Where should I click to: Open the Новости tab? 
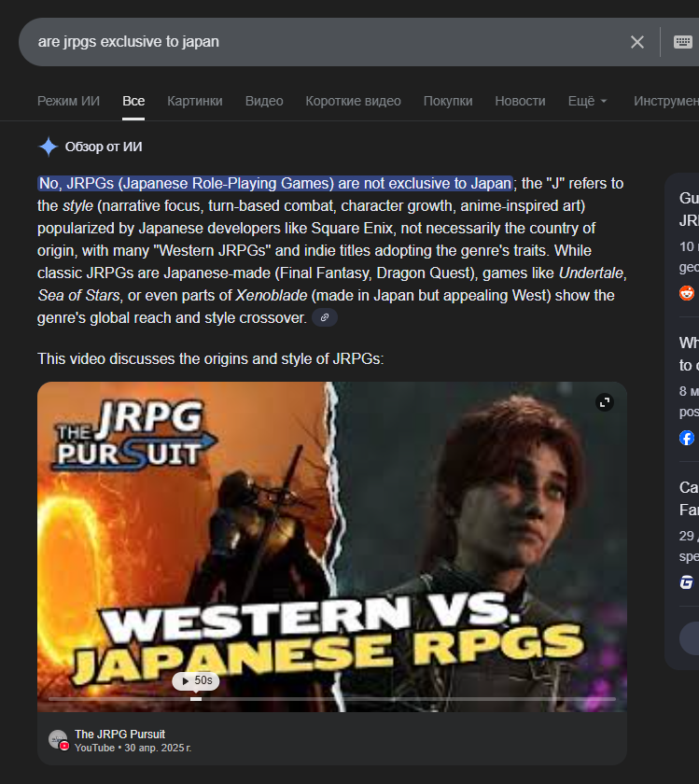pyautogui.click(x=520, y=101)
